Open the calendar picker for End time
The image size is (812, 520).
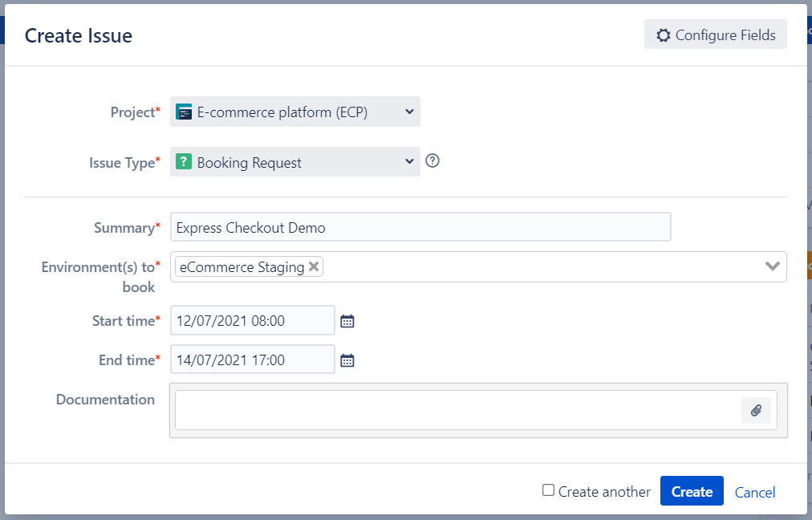click(347, 359)
